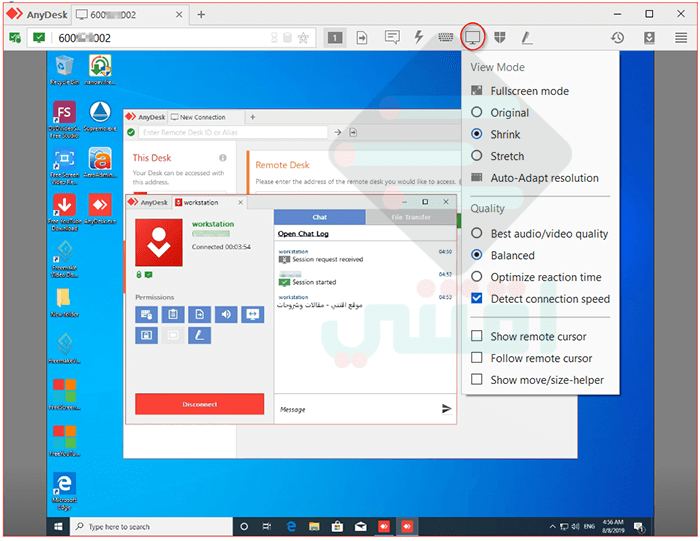Viewport: 700px width, 541px height.
Task: Click the chat icon in AnyDesk toolbar
Action: (x=392, y=37)
